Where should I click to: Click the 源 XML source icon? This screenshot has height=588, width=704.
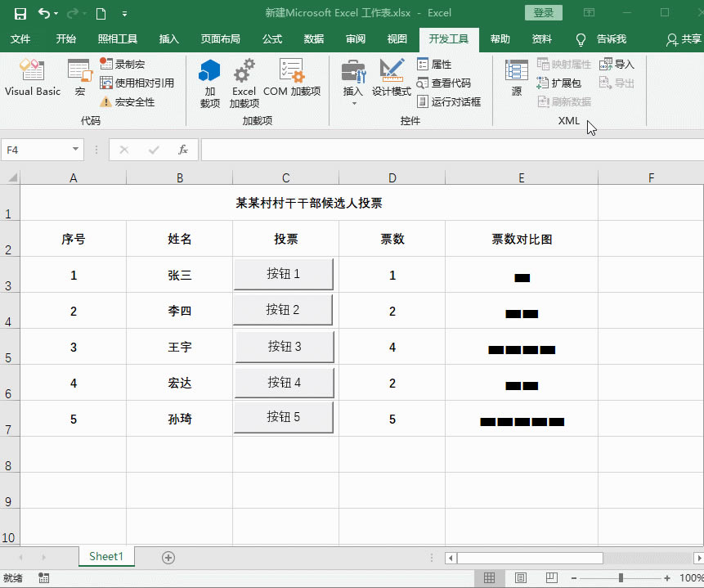coord(518,82)
